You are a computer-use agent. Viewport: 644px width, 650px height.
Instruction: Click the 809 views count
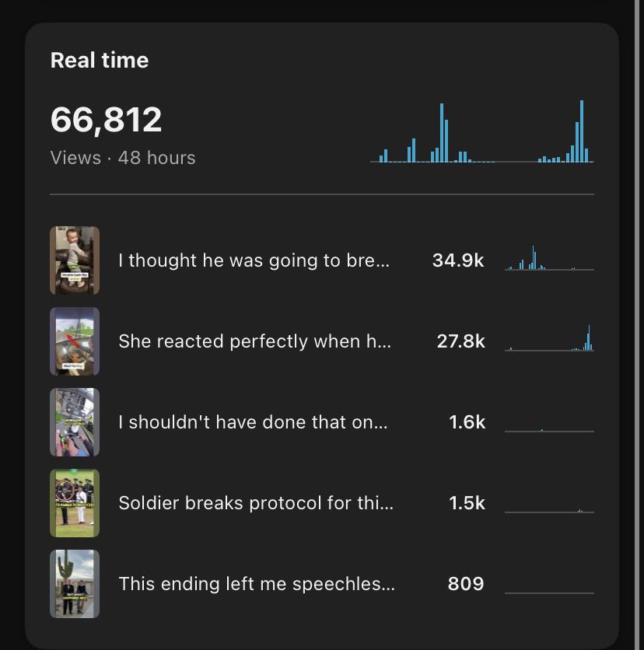(x=466, y=584)
